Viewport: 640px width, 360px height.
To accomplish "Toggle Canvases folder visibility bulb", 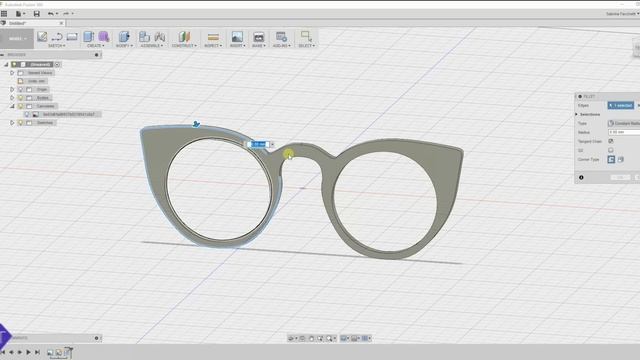I will pyautogui.click(x=20, y=106).
